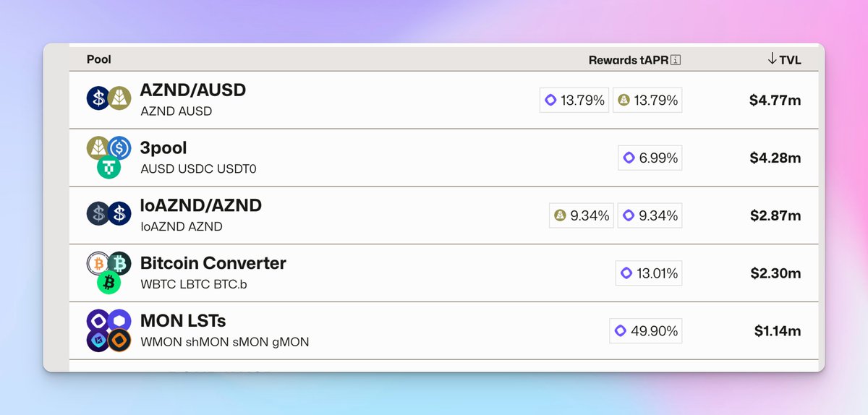868x415 pixels.
Task: Click the purple 13.79% reward badge
Action: tap(574, 100)
